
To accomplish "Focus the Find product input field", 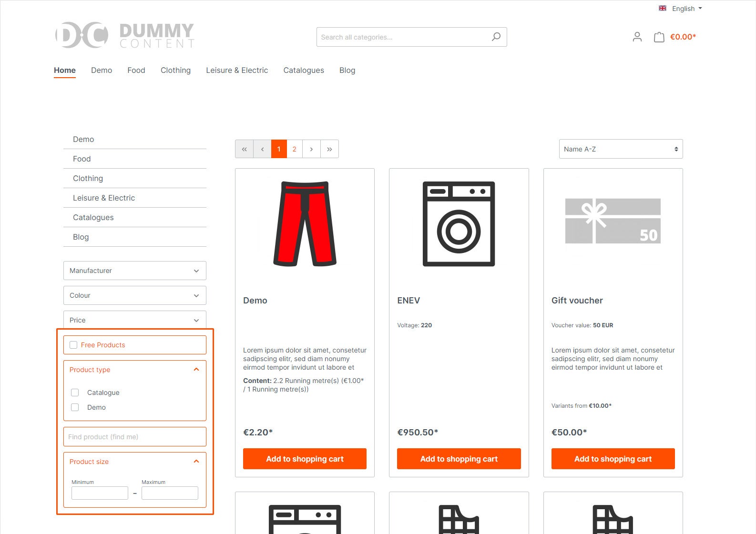I will point(135,437).
